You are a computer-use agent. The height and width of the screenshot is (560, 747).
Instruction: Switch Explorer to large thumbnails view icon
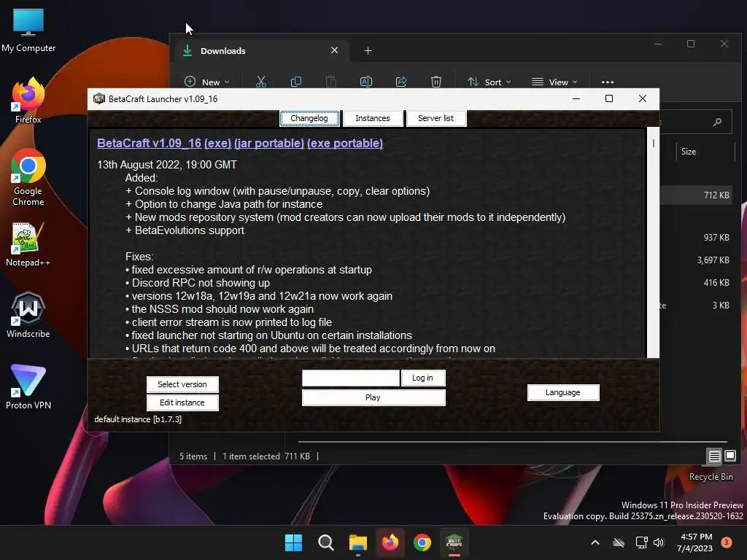[x=730, y=456]
